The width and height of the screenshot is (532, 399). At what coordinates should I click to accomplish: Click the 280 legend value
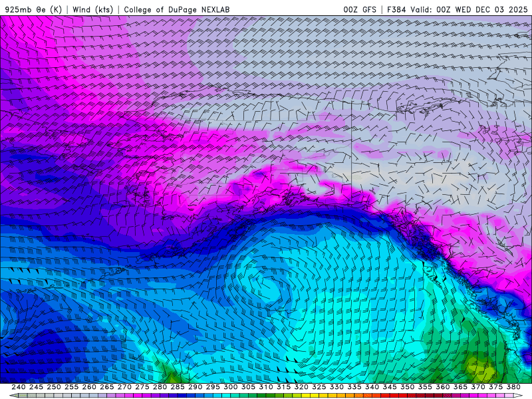[x=160, y=387]
